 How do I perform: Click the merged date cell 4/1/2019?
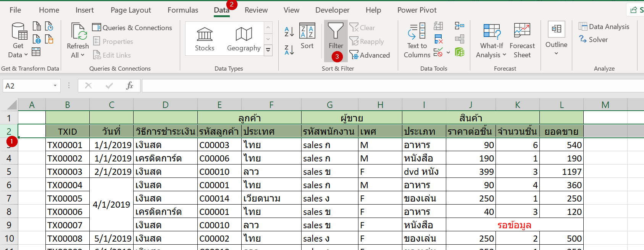pyautogui.click(x=111, y=205)
